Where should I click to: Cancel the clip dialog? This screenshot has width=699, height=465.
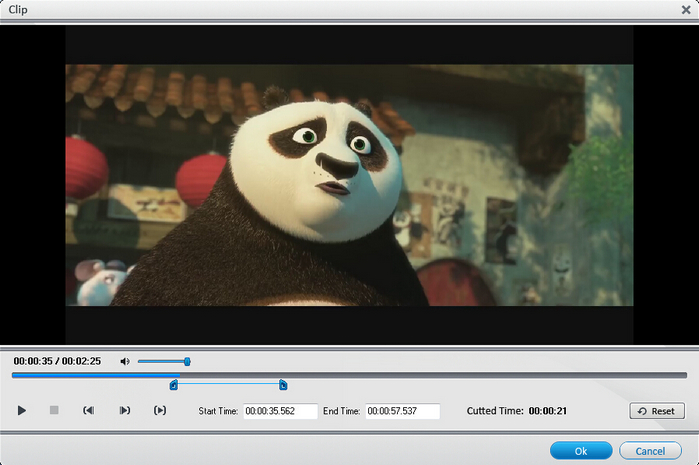(650, 451)
